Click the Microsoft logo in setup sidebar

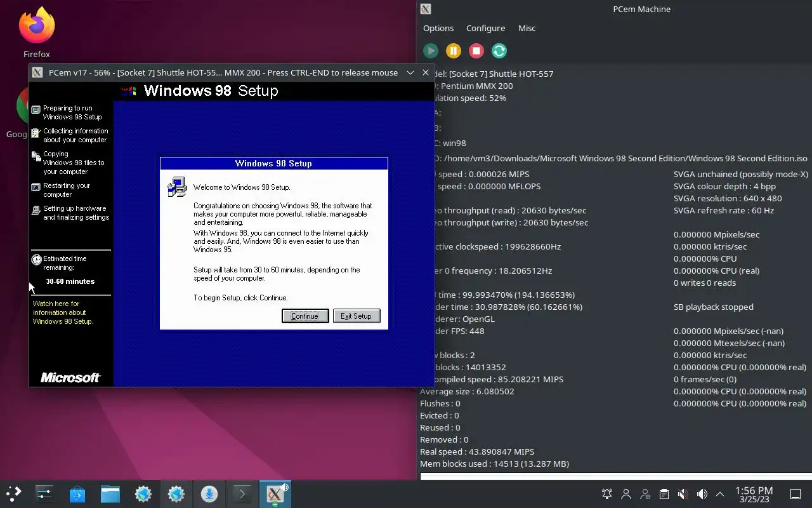click(x=70, y=378)
